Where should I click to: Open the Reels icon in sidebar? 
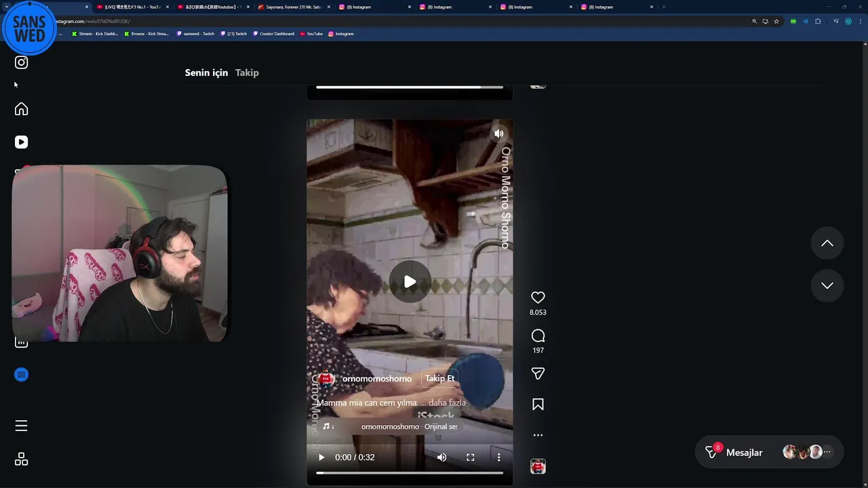click(21, 142)
